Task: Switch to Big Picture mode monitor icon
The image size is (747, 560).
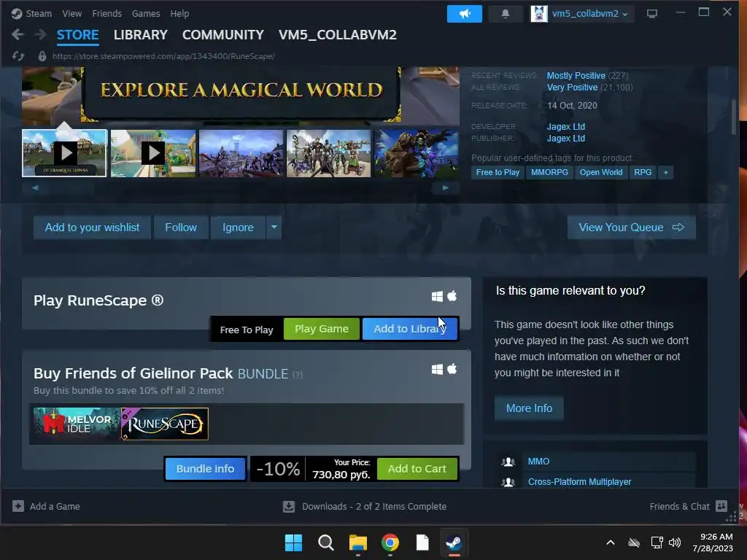Action: [x=651, y=14]
